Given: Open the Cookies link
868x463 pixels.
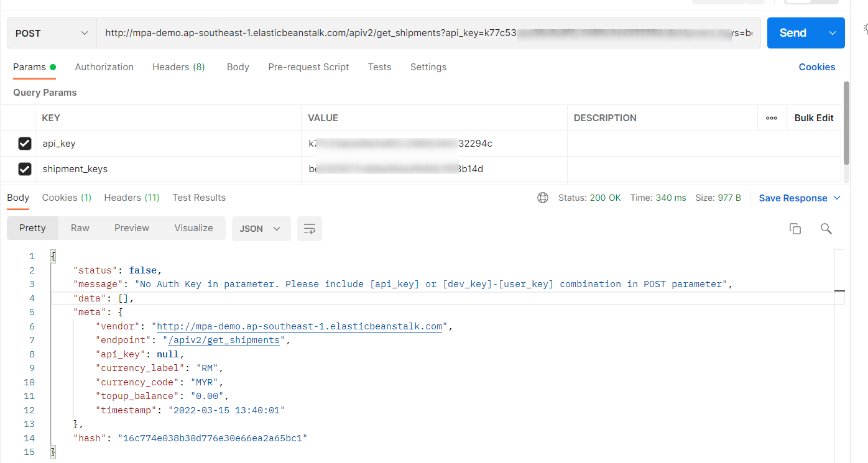Looking at the screenshot, I should (816, 67).
